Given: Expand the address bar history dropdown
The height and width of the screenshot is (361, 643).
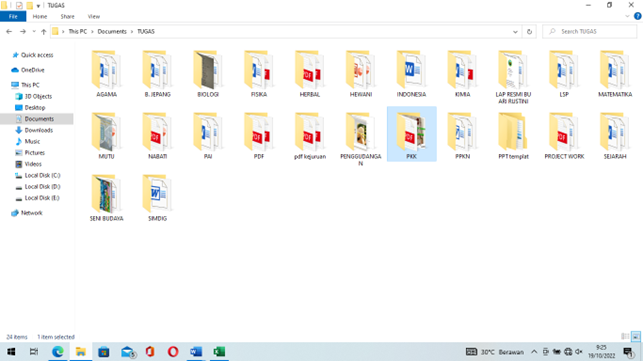Looking at the screenshot, I should tap(515, 32).
